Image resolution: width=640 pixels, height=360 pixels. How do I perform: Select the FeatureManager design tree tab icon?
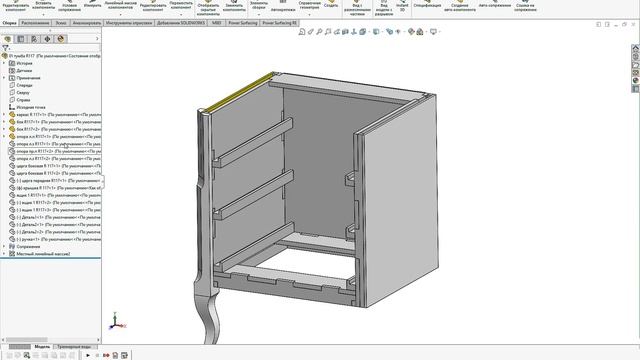coord(8,39)
